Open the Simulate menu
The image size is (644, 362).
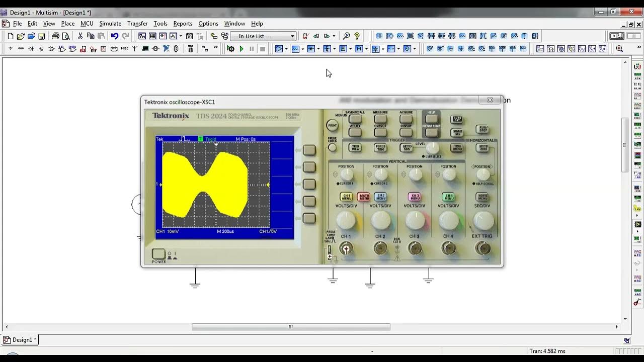pos(110,24)
